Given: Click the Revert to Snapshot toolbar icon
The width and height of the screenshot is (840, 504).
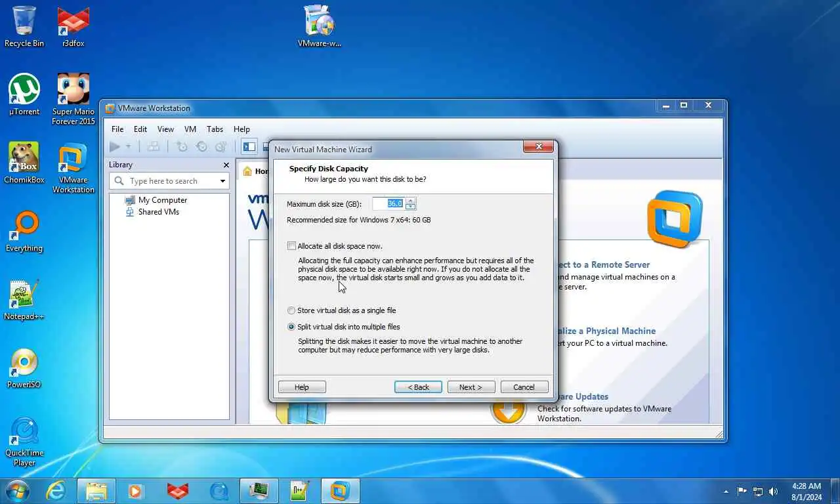Looking at the screenshot, I should click(x=201, y=147).
